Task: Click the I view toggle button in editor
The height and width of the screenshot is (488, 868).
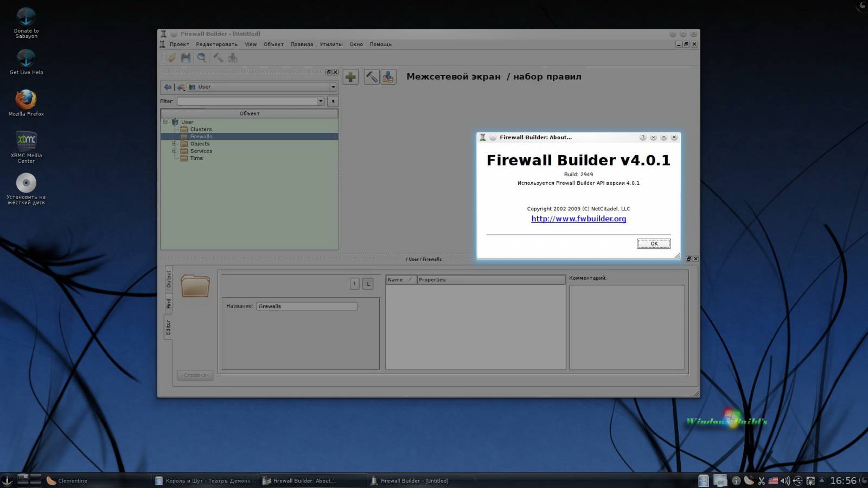Action: pos(354,284)
